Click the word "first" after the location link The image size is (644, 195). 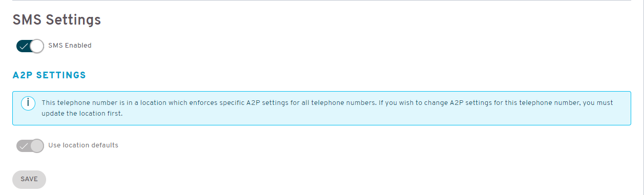tap(114, 114)
